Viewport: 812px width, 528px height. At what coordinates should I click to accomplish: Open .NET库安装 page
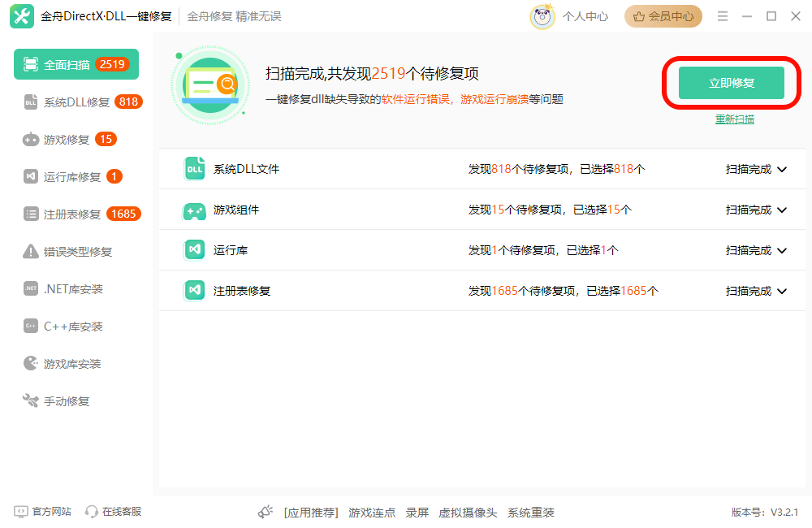(63, 288)
